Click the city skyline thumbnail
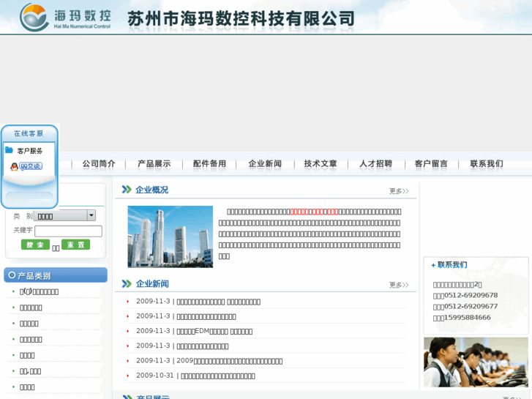Viewport: 532px width, 399px height. coord(171,236)
